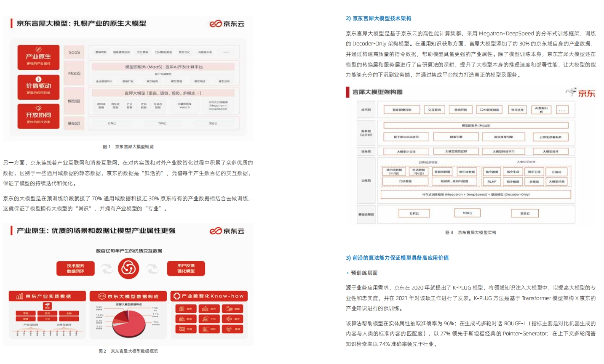This screenshot has width=604, height=364.
Task: Click the icon above 产业原生 card
Action: pyautogui.click(x=38, y=50)
